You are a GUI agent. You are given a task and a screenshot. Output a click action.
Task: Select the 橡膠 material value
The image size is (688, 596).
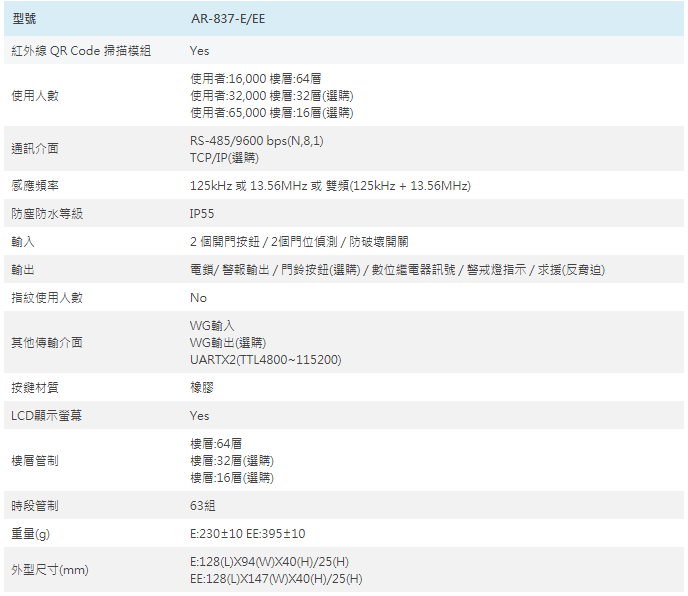(x=202, y=388)
